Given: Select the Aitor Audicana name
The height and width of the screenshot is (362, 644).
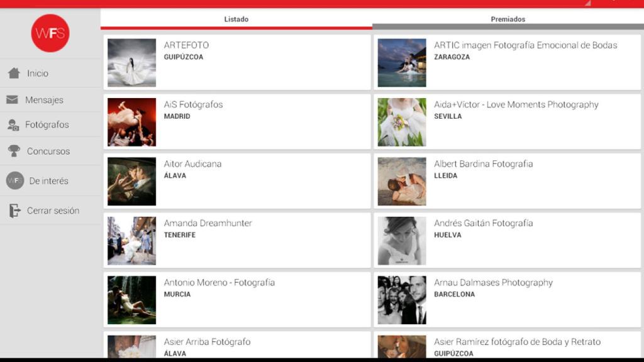Looking at the screenshot, I should (192, 164).
